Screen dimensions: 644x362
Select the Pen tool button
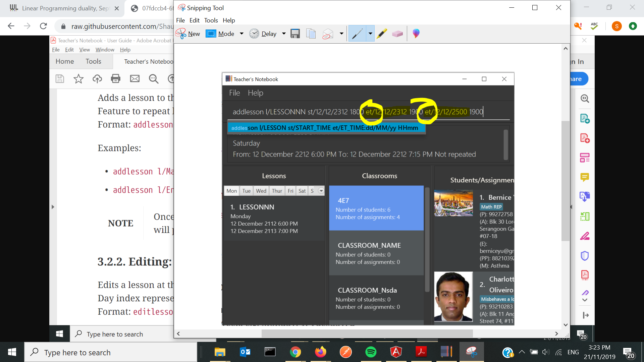tap(357, 34)
